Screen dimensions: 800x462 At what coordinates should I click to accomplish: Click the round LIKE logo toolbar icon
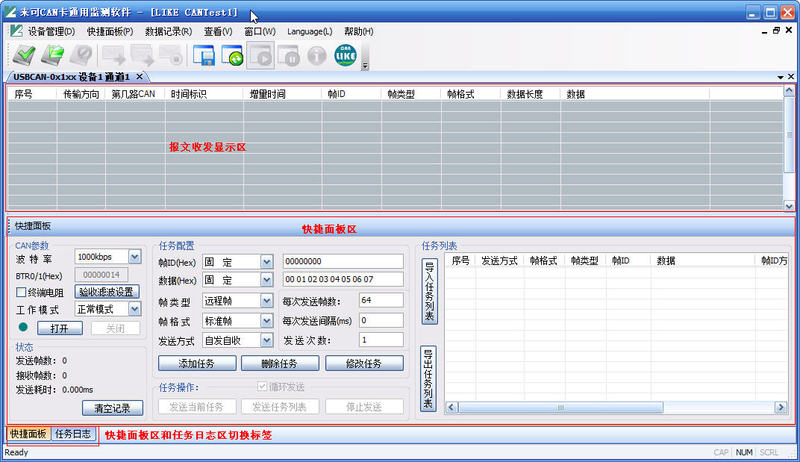[x=344, y=56]
